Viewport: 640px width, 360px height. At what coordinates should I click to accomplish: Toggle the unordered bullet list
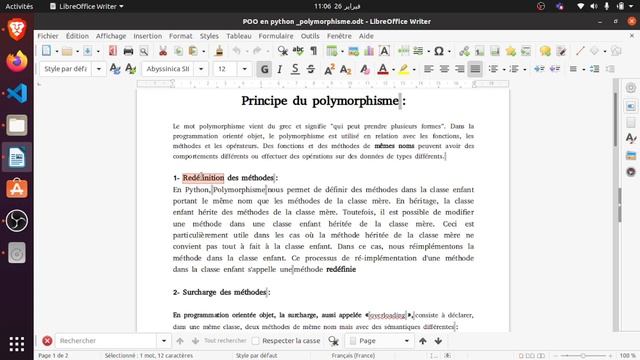(x=493, y=69)
